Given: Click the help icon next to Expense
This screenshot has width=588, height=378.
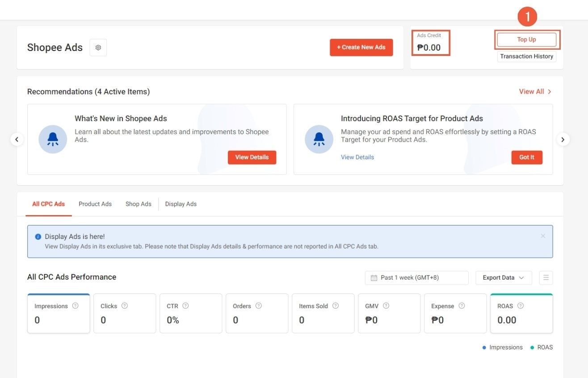Looking at the screenshot, I should click(462, 306).
